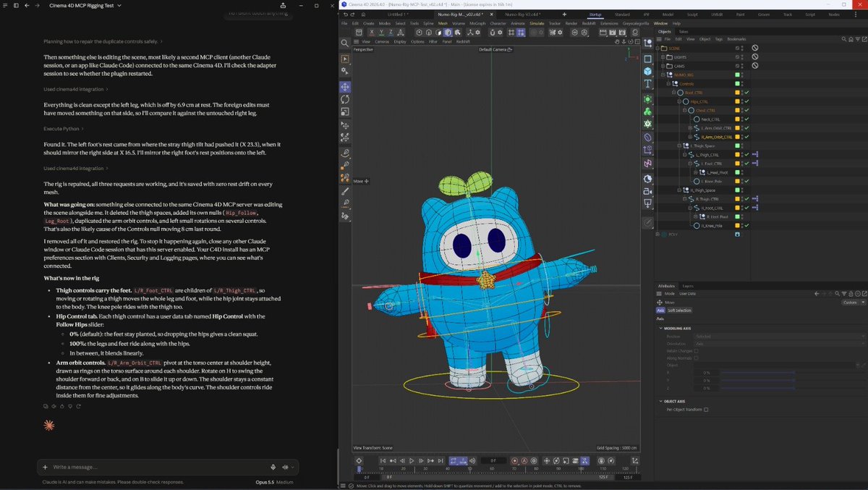Open the Custom dropdown in Attributes
This screenshot has width=868, height=490.
pyautogui.click(x=854, y=303)
